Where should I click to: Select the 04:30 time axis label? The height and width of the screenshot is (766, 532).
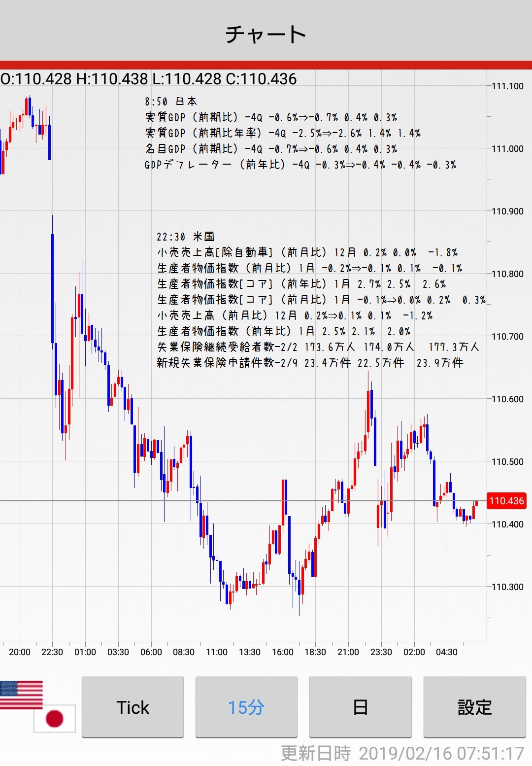click(447, 652)
